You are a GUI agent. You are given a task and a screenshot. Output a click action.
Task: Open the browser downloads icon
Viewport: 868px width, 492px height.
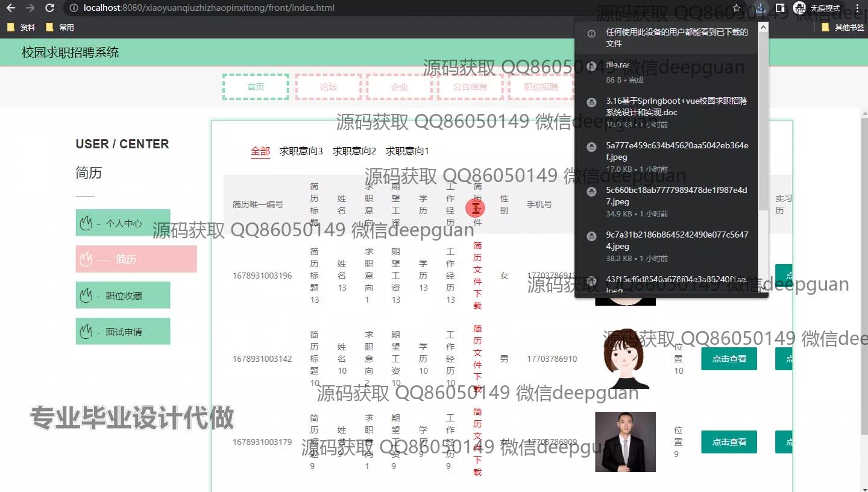click(761, 8)
